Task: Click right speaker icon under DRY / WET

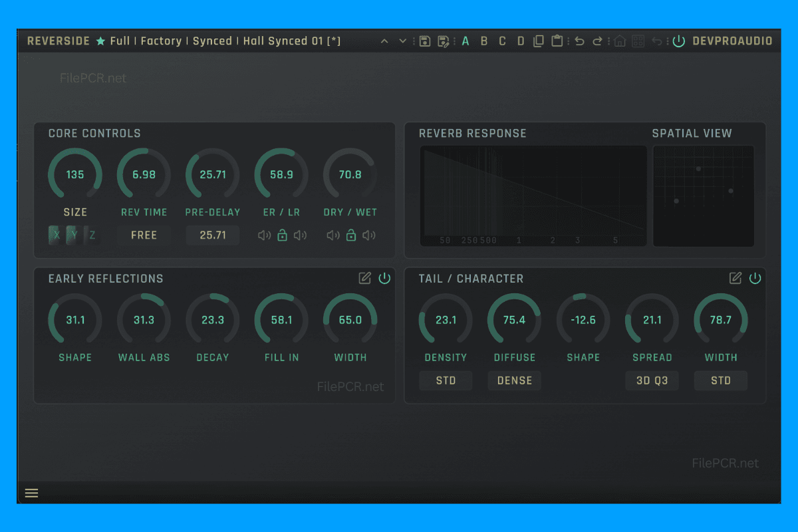Action: 369,235
